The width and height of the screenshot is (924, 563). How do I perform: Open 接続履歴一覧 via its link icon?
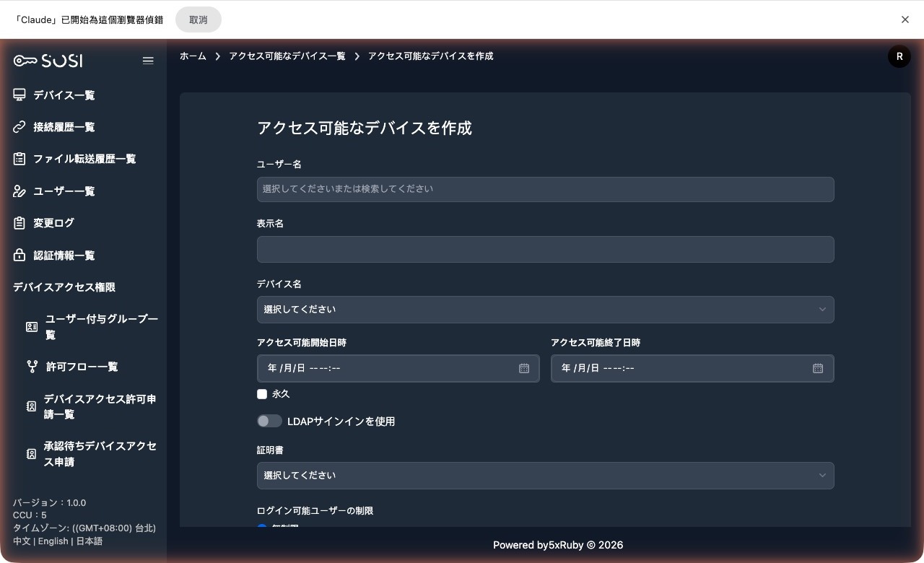(19, 126)
